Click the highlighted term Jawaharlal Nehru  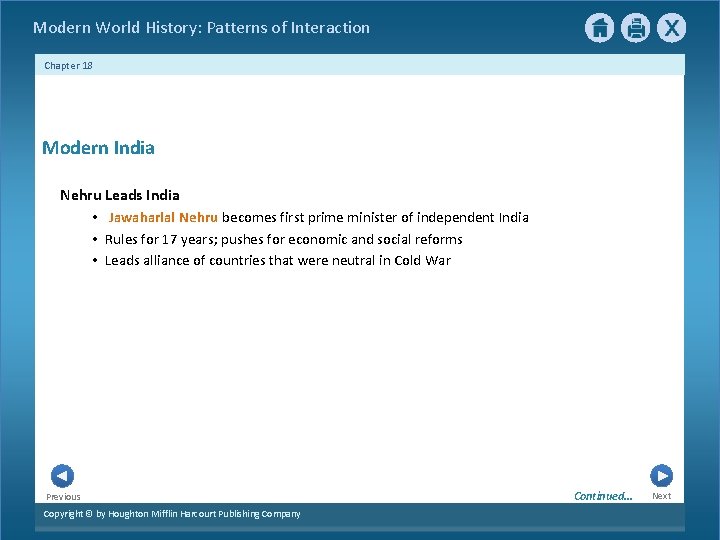pyautogui.click(x=163, y=217)
